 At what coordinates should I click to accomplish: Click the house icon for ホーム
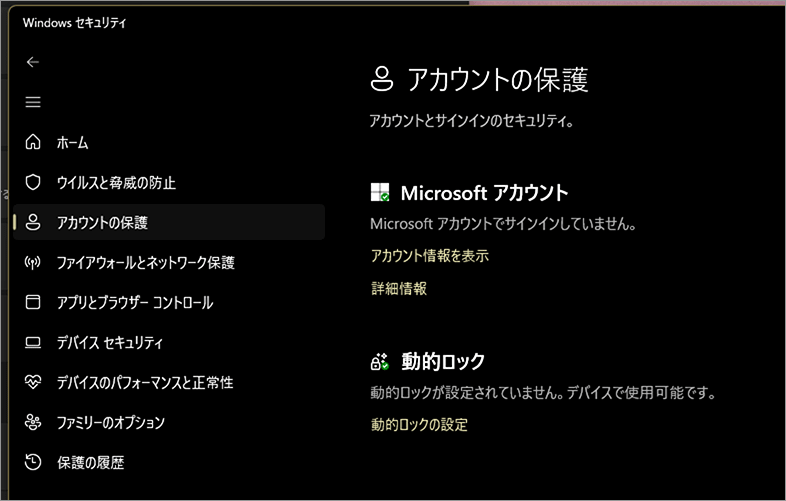point(33,142)
